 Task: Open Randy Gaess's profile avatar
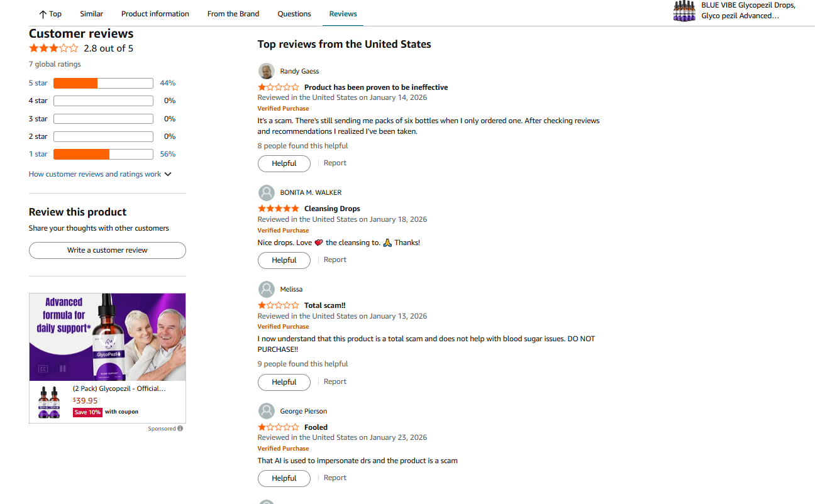(267, 71)
